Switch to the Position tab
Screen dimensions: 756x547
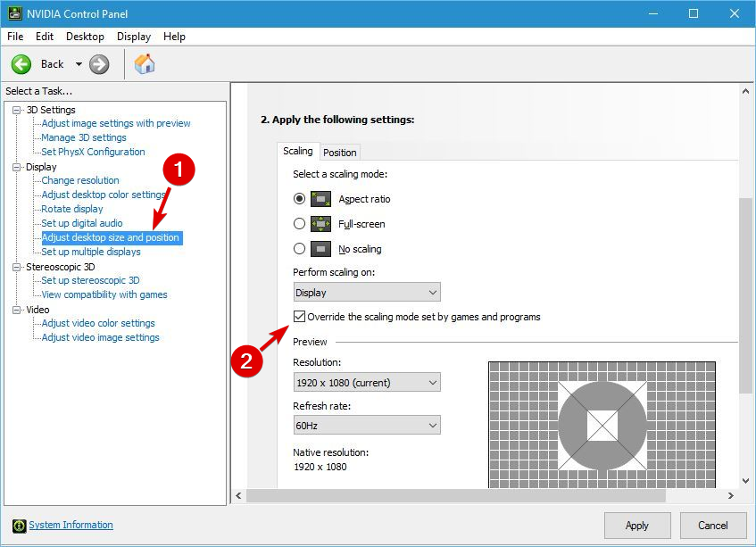click(x=340, y=153)
